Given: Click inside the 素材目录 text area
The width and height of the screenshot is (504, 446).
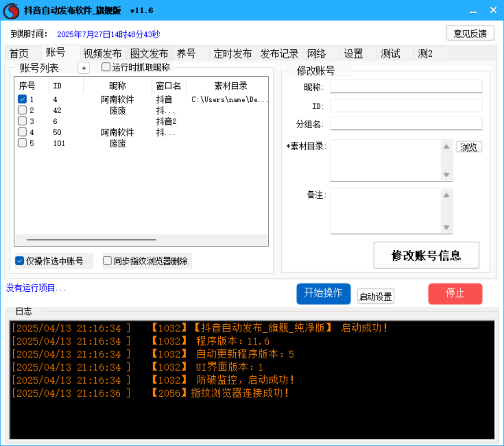Looking at the screenshot, I should [386, 160].
